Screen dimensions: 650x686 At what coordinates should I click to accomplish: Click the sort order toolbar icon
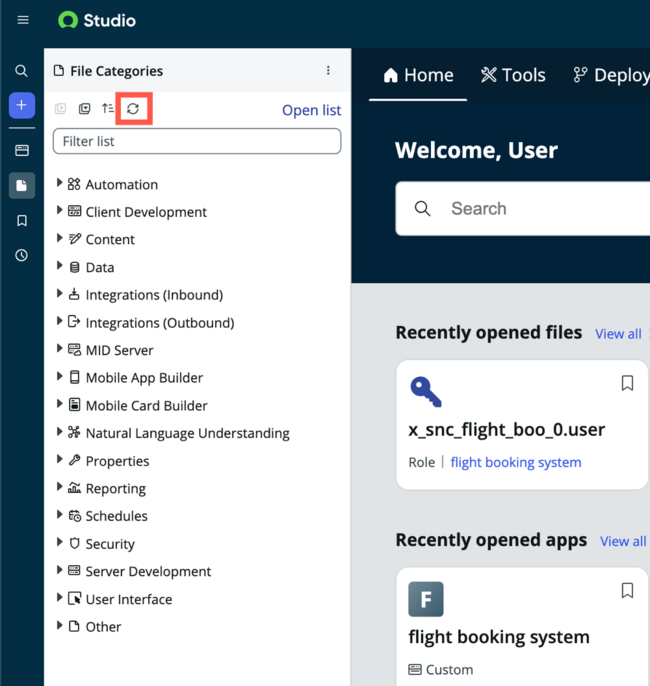point(108,108)
